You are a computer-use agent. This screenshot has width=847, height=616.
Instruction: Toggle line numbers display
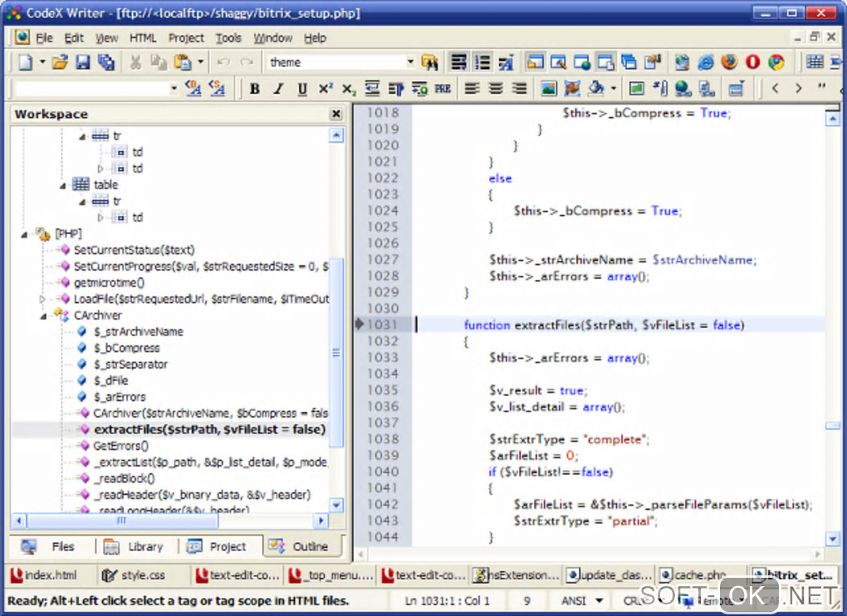pos(482,62)
